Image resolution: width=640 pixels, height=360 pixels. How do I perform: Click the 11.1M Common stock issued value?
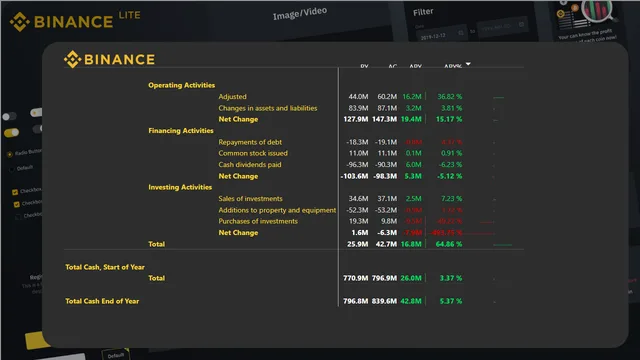point(387,153)
